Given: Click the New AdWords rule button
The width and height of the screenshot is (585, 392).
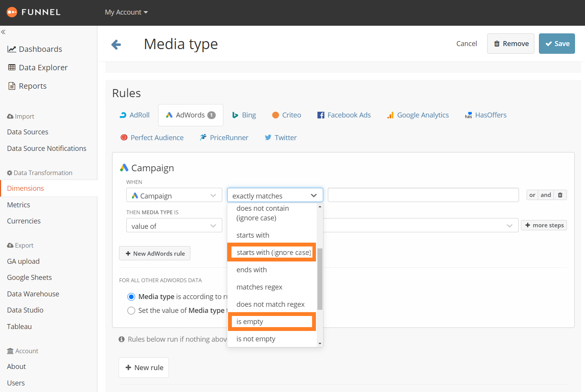Looking at the screenshot, I should coord(155,253).
